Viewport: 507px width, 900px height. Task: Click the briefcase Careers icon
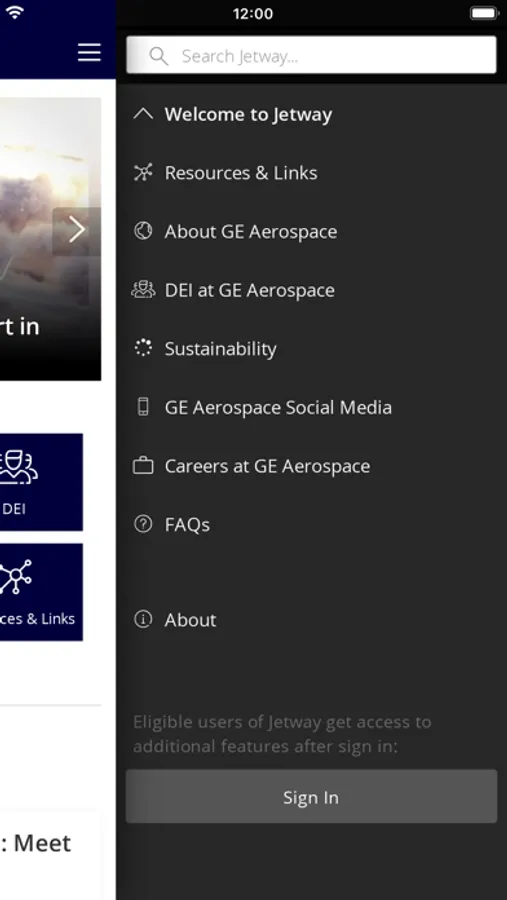pos(143,465)
